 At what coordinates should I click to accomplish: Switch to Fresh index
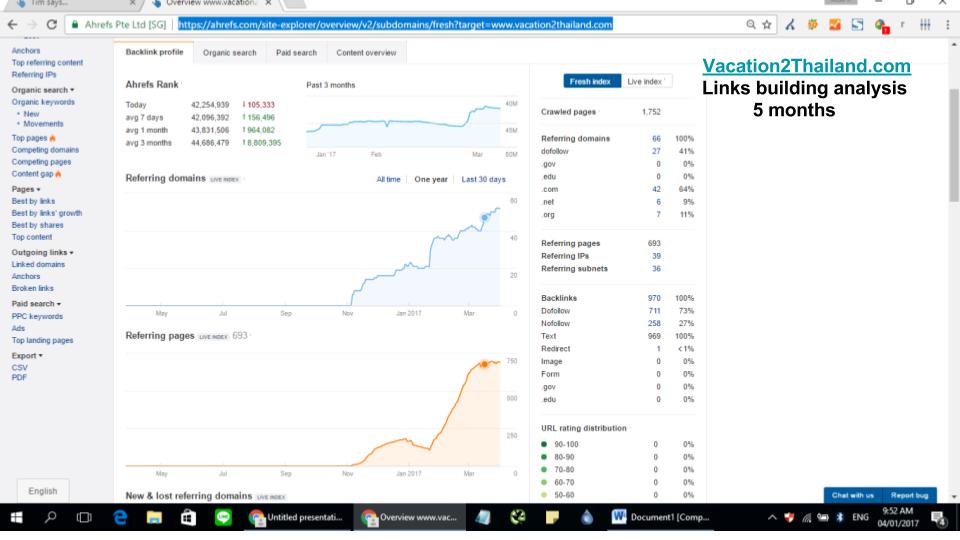[590, 81]
